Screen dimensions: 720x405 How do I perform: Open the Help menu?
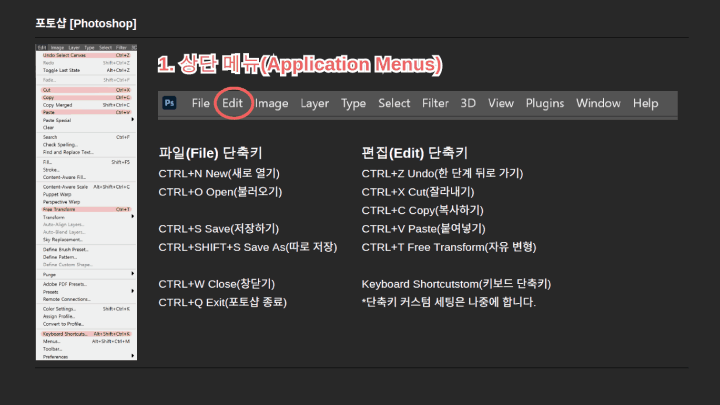tap(645, 104)
